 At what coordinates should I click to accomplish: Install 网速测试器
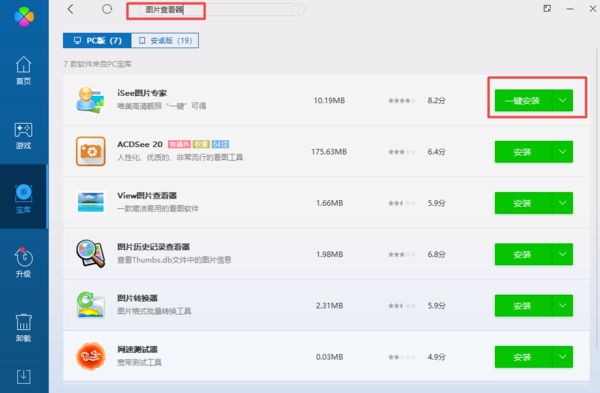(523, 357)
